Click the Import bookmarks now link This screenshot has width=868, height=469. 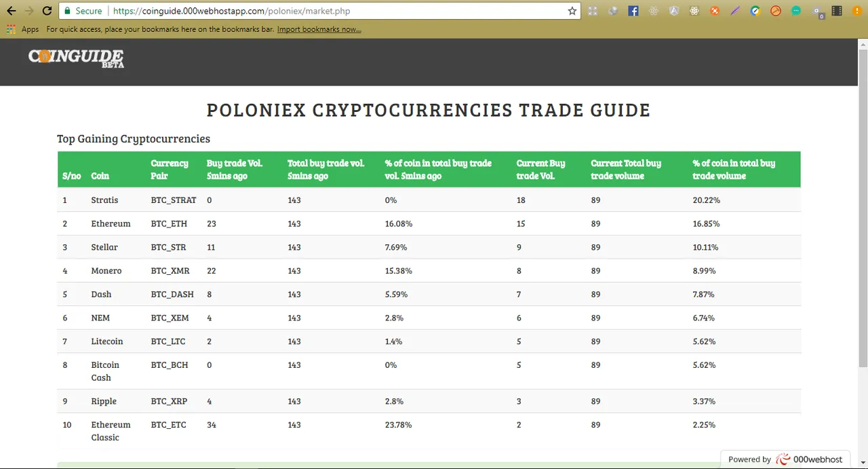point(319,29)
